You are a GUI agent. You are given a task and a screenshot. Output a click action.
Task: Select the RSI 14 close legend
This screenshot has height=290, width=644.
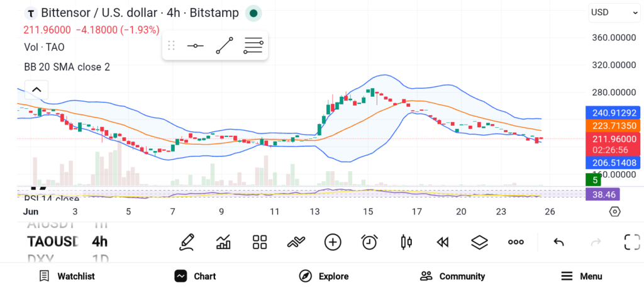click(x=52, y=199)
